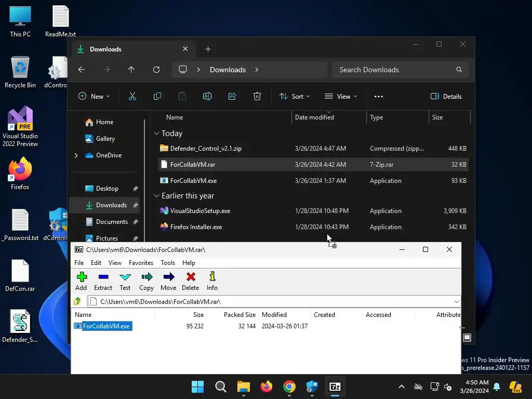Viewport: 532px width, 399px height.
Task: Open the Sort dropdown in Explorer
Action: tap(295, 96)
